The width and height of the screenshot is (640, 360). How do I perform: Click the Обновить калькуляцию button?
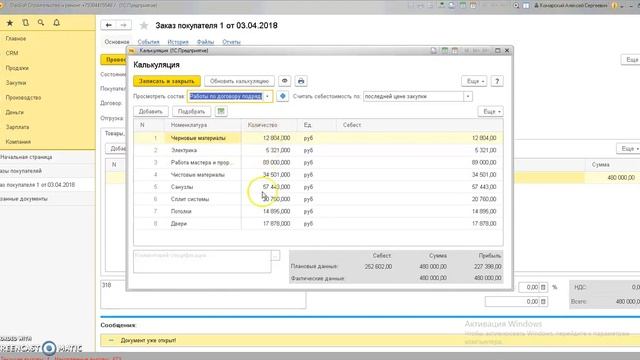coord(239,81)
